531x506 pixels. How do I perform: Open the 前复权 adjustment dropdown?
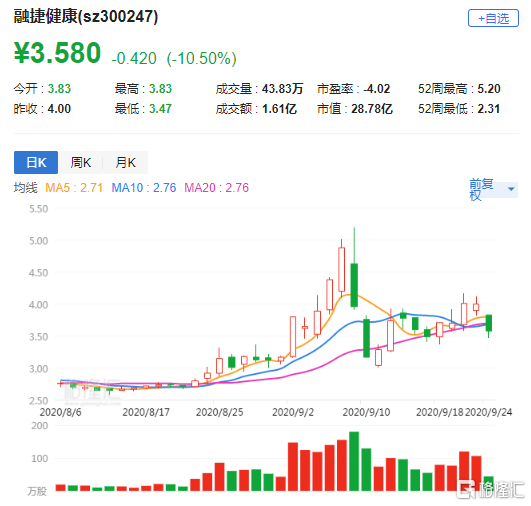(493, 189)
